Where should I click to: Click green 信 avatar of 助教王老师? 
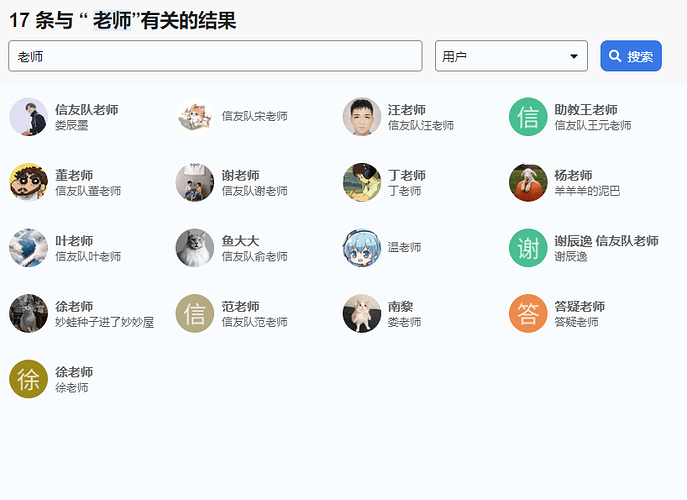(528, 117)
